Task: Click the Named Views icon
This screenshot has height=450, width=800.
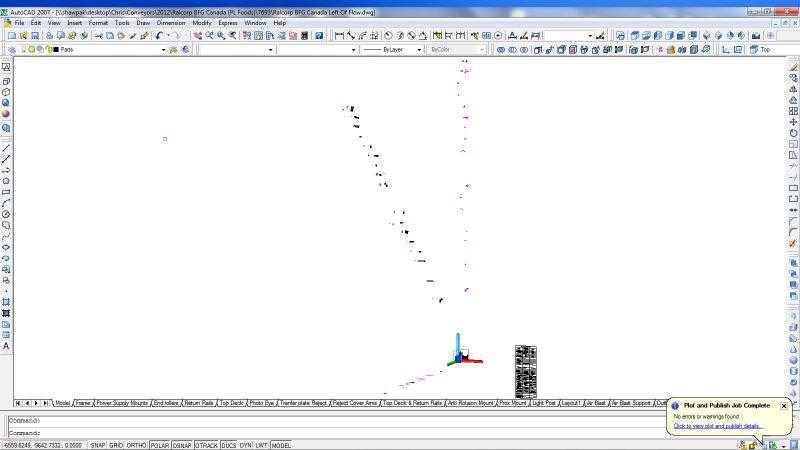Action: tap(620, 35)
